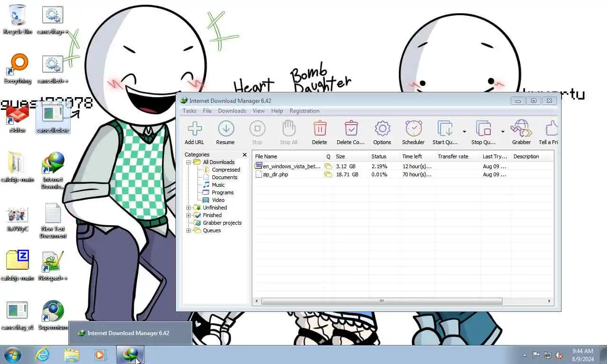Click the muted volume tray icon

pos(560,355)
